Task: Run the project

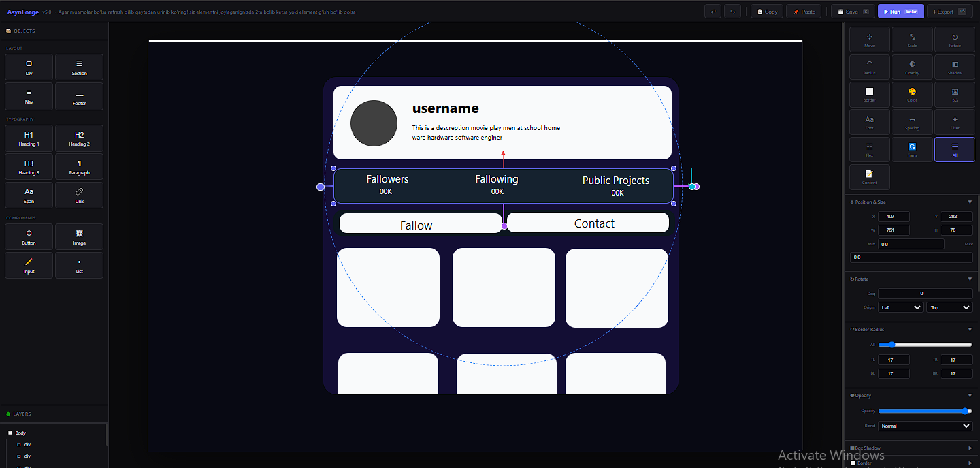Action: [901, 12]
